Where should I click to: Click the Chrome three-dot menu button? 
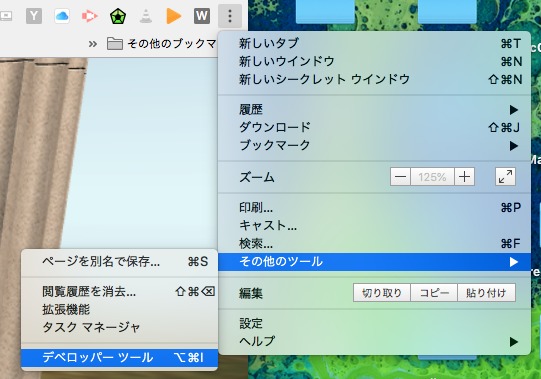[x=230, y=16]
